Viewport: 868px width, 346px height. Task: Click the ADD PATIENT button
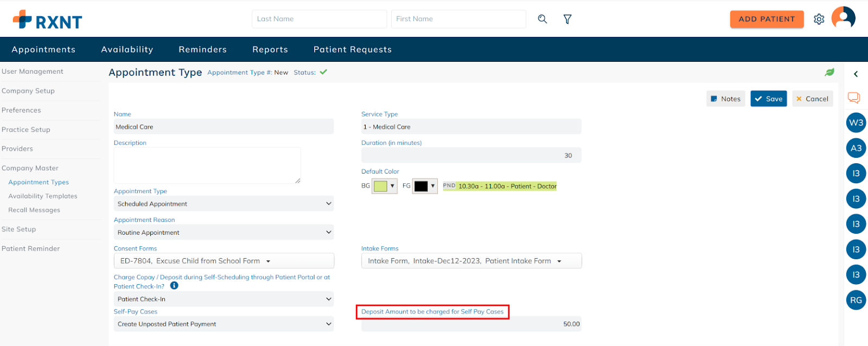(767, 19)
